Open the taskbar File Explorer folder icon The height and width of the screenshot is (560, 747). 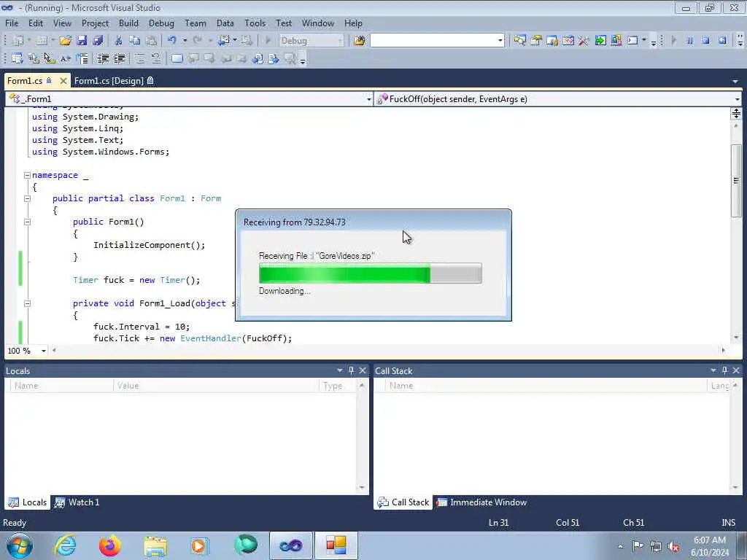coord(155,546)
